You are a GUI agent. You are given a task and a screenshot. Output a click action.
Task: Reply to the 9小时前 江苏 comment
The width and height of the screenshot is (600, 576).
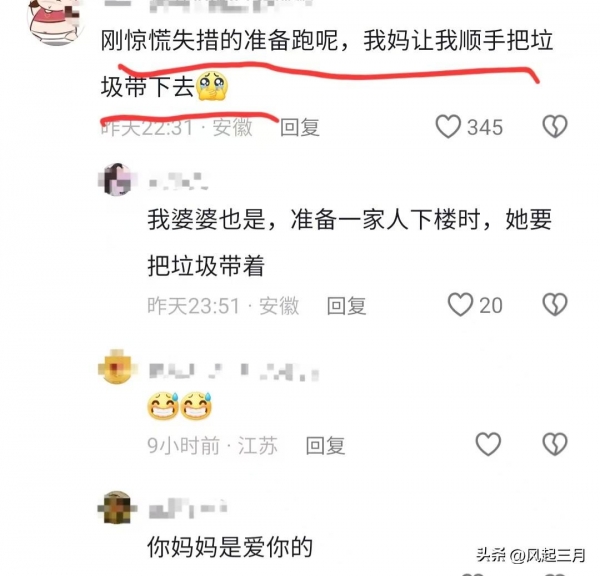tap(325, 445)
